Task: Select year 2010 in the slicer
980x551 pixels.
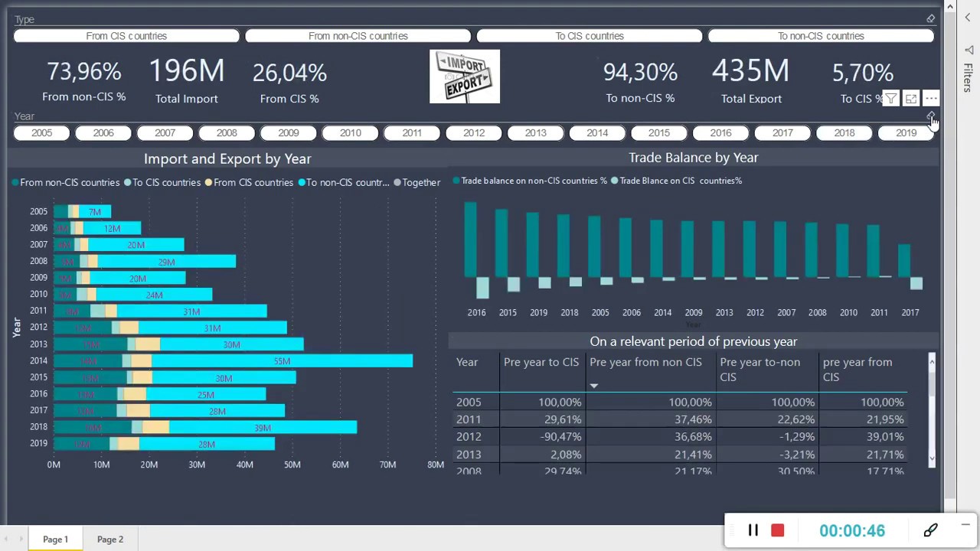Action: (351, 132)
